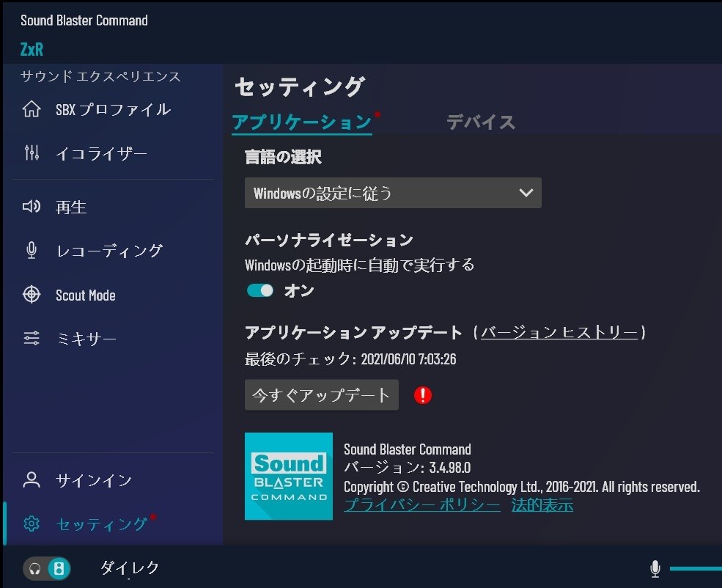The image size is (722, 588).
Task: Click the speaker icon next to 再生
Action: [32, 206]
